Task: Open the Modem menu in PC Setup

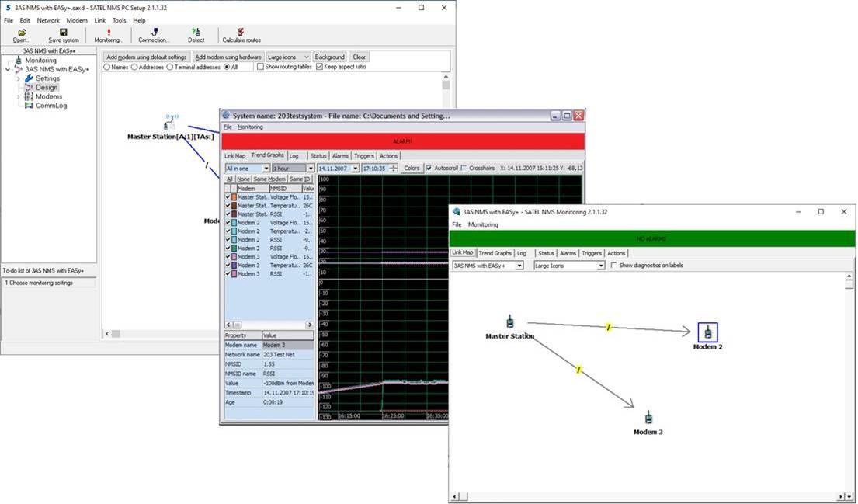Action: pos(77,20)
